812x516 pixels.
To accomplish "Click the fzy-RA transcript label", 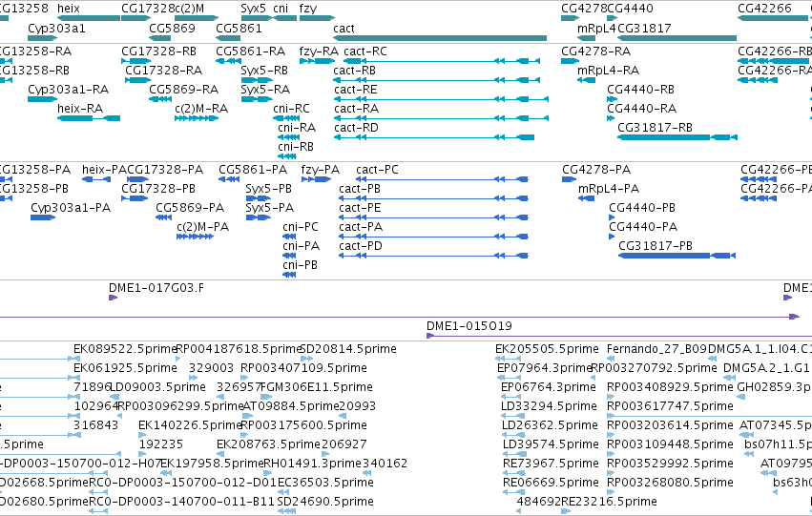I will [x=319, y=52].
